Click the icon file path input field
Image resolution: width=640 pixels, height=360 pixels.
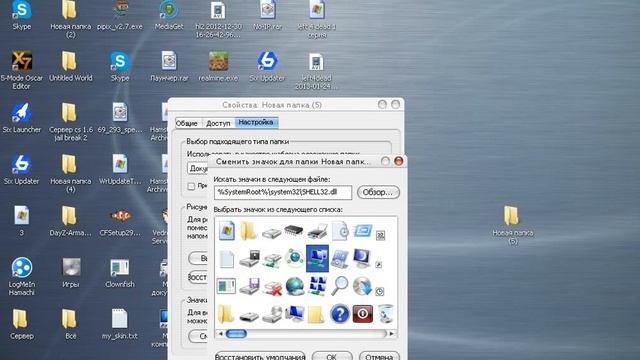283,192
